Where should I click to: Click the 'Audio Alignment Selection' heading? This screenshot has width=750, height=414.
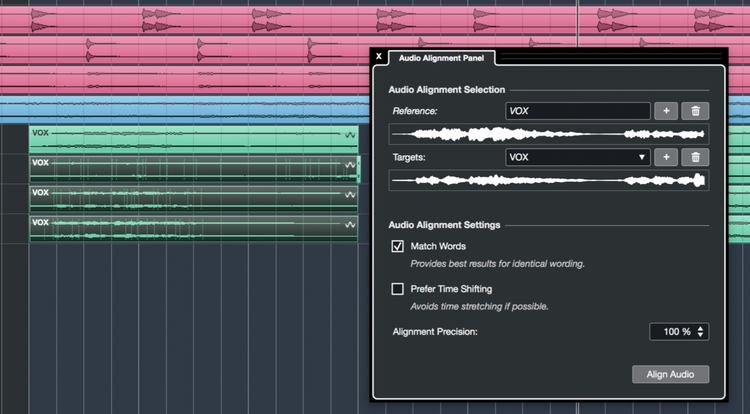[447, 89]
